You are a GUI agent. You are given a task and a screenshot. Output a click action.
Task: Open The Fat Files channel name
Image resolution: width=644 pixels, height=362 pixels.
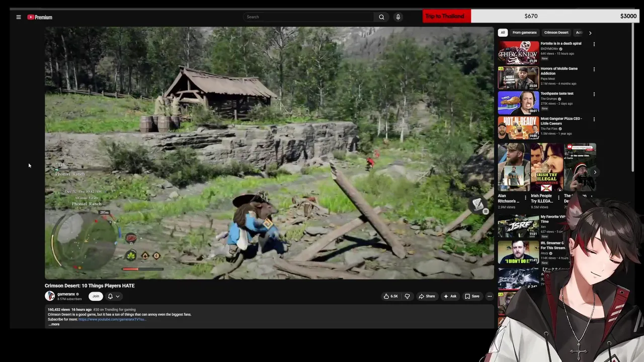pyautogui.click(x=550, y=129)
